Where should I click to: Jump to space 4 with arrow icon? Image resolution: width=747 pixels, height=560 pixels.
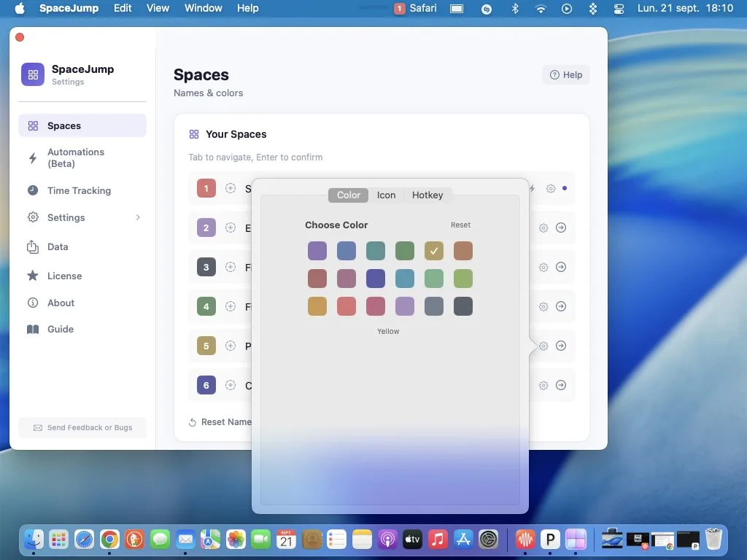coord(561,306)
